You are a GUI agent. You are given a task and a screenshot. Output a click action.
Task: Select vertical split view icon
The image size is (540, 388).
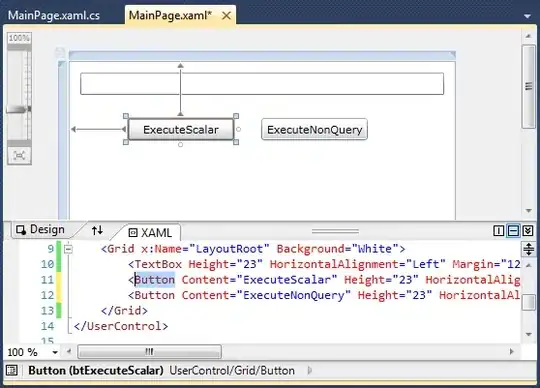[498, 231]
